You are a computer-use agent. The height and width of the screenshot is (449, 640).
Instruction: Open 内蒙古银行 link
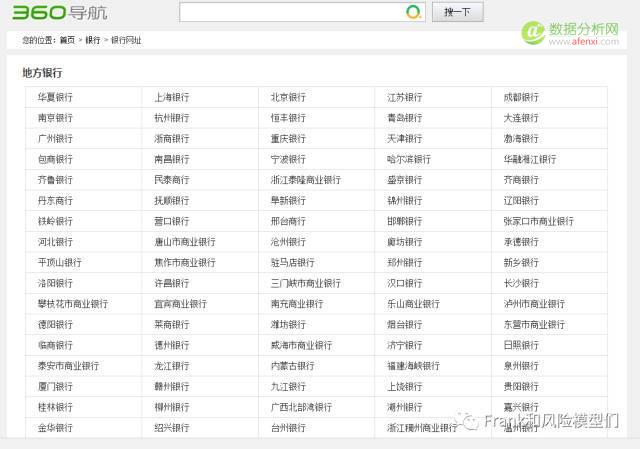coord(293,366)
